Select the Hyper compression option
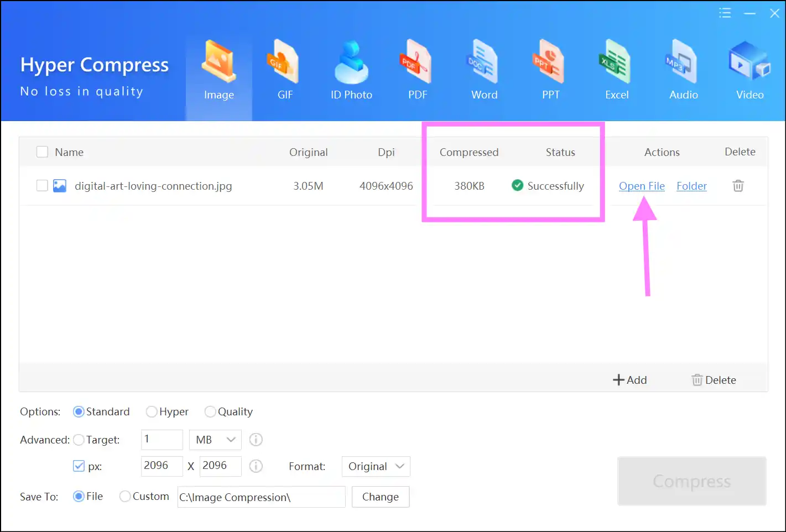 [151, 411]
